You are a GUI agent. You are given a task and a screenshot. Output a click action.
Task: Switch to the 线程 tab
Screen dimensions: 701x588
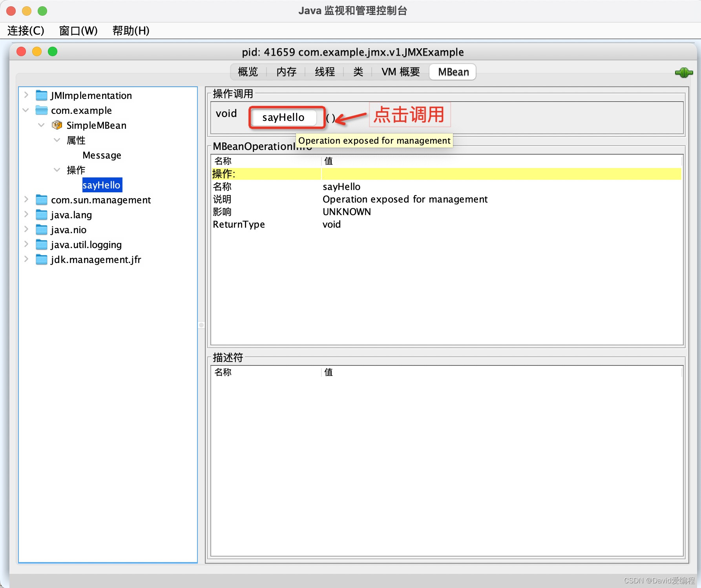325,72
